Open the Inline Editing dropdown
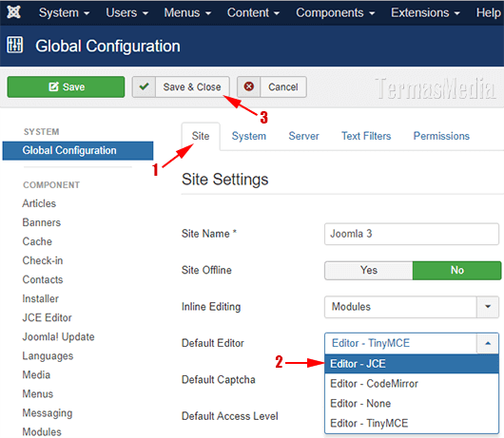This screenshot has width=504, height=438. (x=412, y=307)
